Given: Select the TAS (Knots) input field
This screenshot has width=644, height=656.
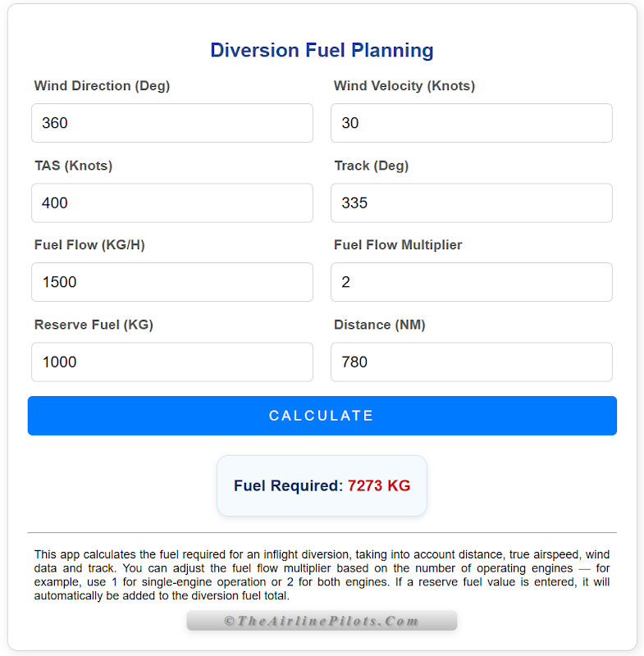Looking at the screenshot, I should click(172, 203).
